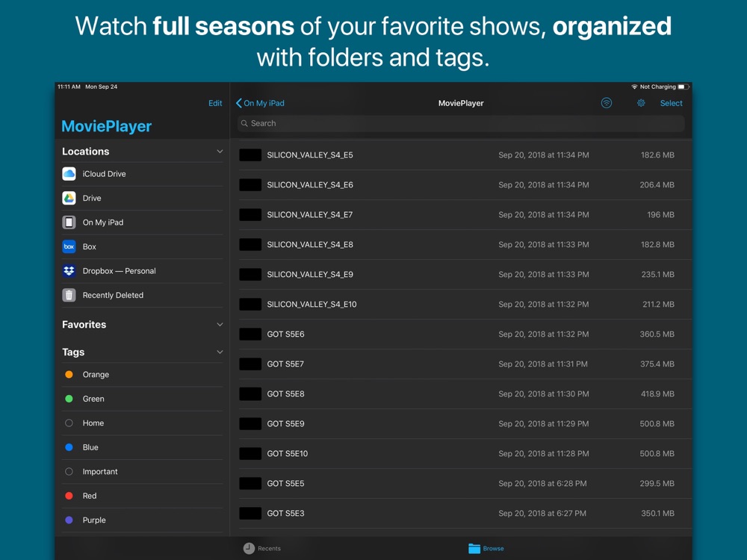Image resolution: width=747 pixels, height=560 pixels.
Task: Click the file name GOT S5E3
Action: click(285, 514)
